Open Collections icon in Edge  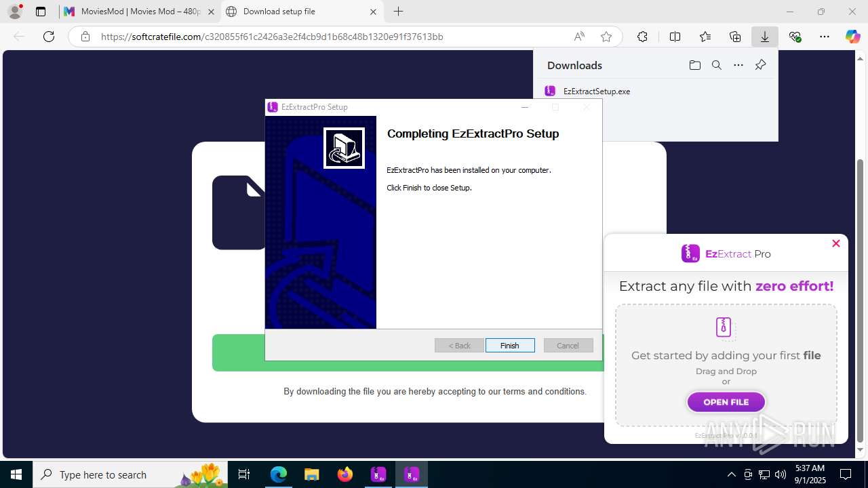pyautogui.click(x=735, y=37)
